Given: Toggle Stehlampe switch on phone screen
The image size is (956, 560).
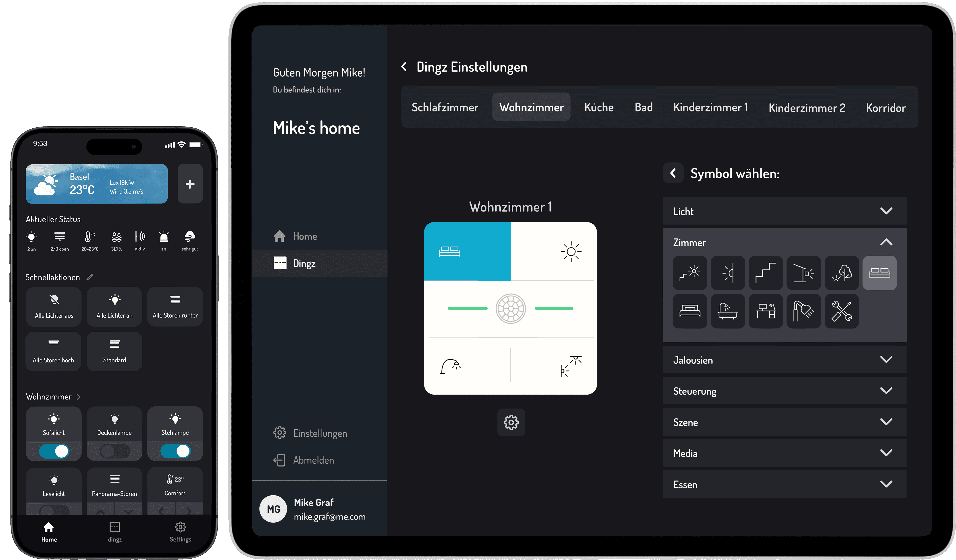Looking at the screenshot, I should [x=175, y=453].
